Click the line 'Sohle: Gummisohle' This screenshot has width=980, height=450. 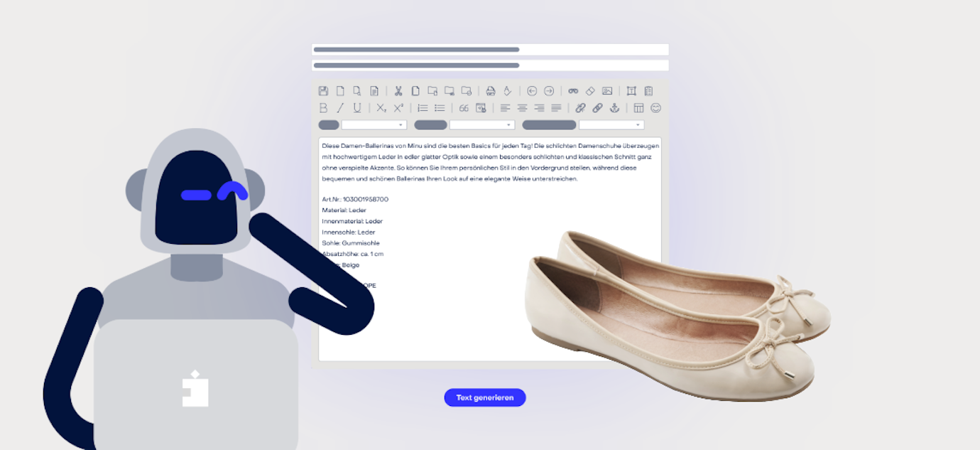coord(351,243)
